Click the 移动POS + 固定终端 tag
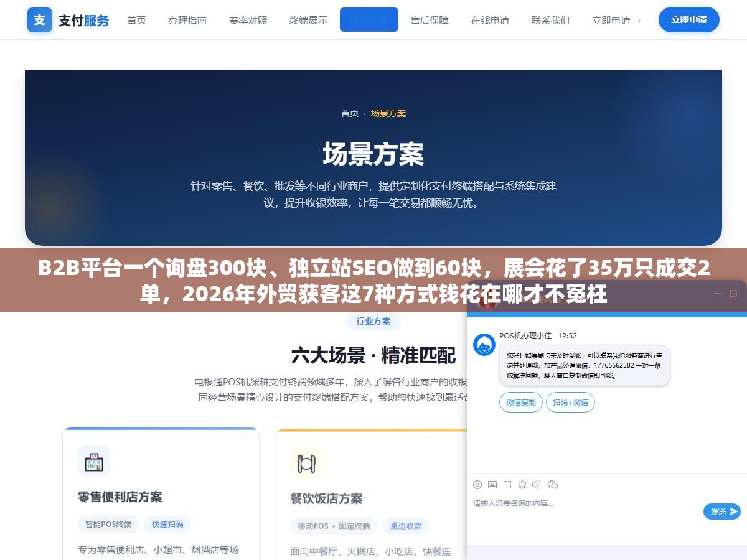The width and height of the screenshot is (747, 560). 334,526
